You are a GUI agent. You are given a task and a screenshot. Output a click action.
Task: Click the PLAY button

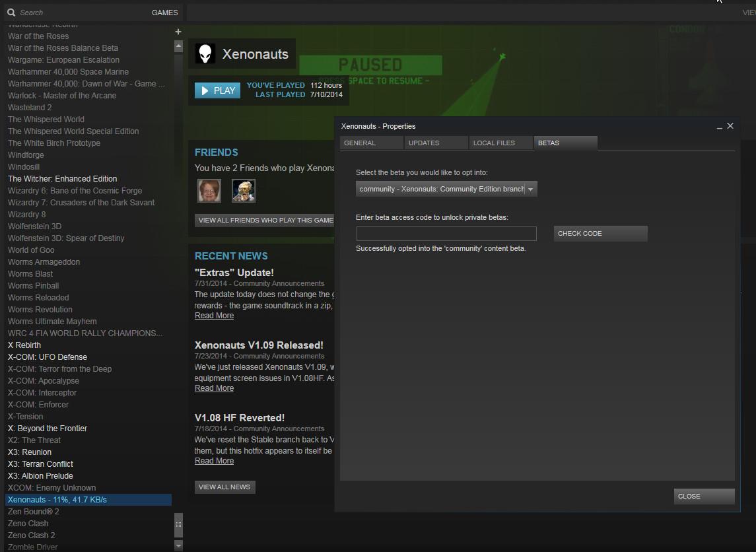pyautogui.click(x=217, y=90)
